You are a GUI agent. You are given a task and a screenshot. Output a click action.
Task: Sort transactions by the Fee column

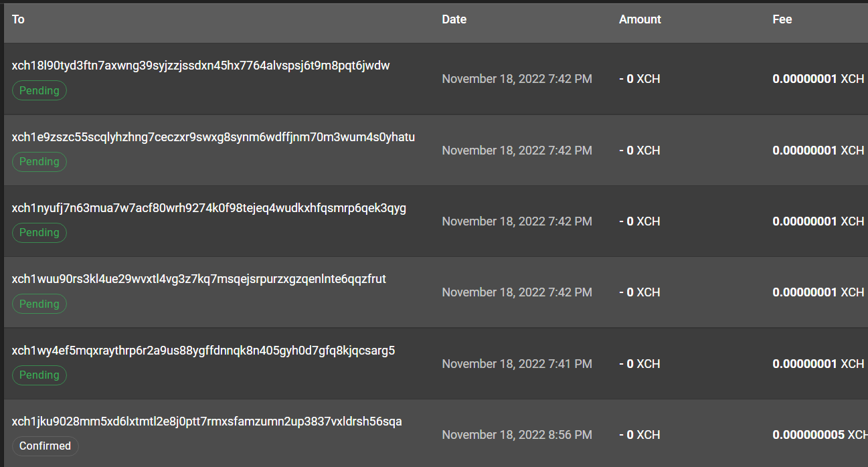coord(782,19)
